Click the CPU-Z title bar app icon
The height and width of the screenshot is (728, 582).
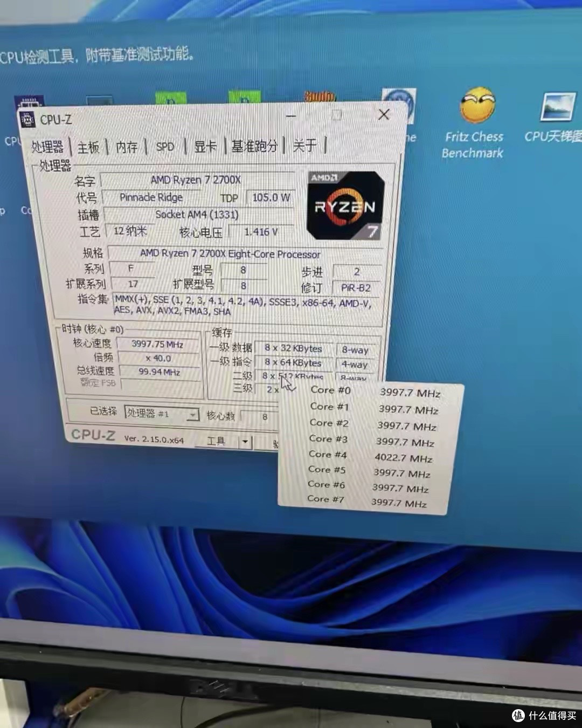(x=27, y=119)
